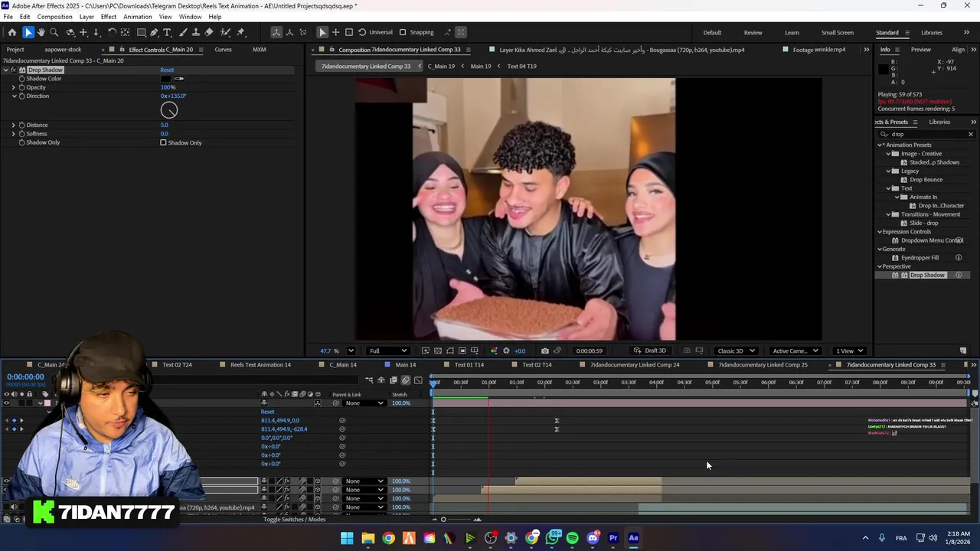Reset the Drop Shadow effect
Screen dimensions: 980x551
point(167,70)
